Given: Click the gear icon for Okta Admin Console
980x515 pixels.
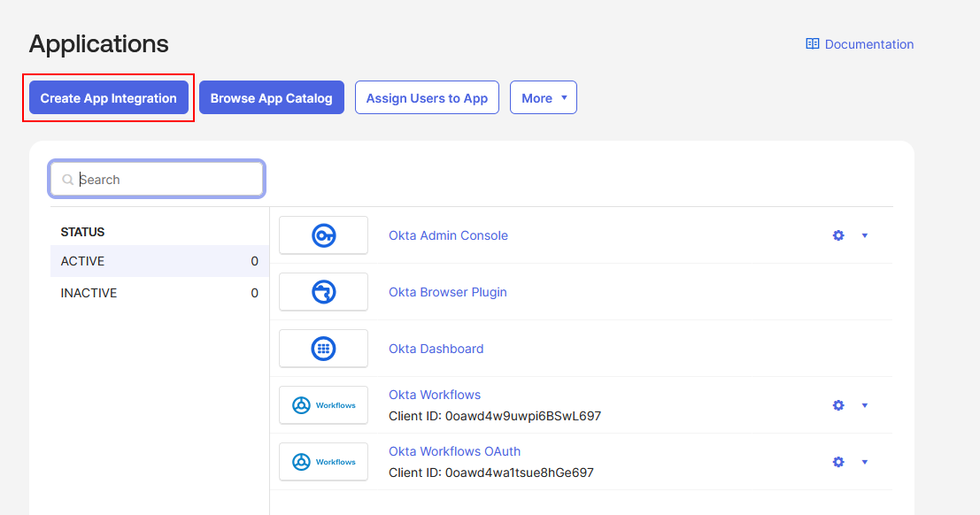Looking at the screenshot, I should [838, 235].
